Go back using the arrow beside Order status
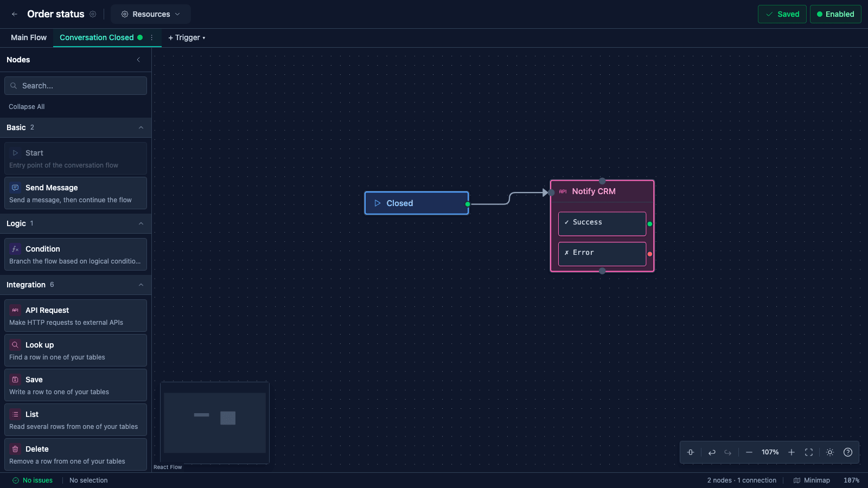The height and width of the screenshot is (488, 868). (x=15, y=14)
